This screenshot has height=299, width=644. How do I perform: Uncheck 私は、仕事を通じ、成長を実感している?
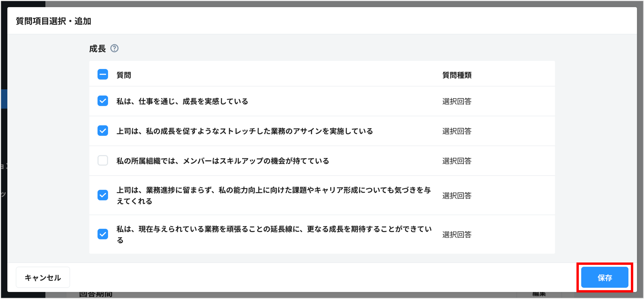[103, 101]
